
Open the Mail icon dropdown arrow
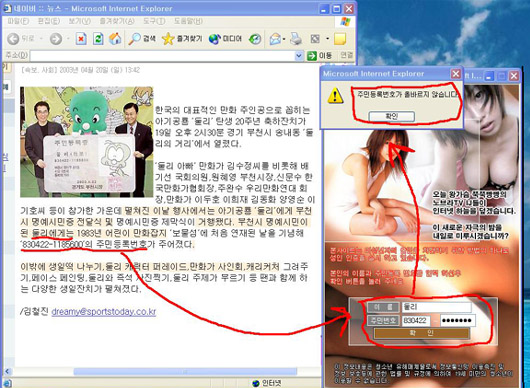coord(284,39)
